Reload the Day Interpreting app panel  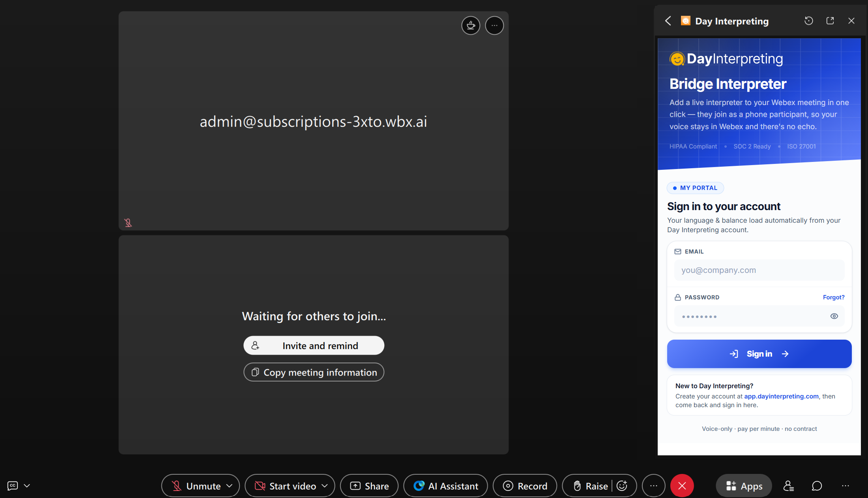[809, 21]
